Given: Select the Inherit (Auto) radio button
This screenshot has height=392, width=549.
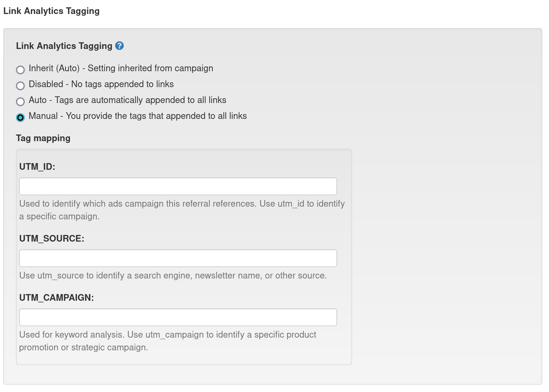Looking at the screenshot, I should 20,70.
